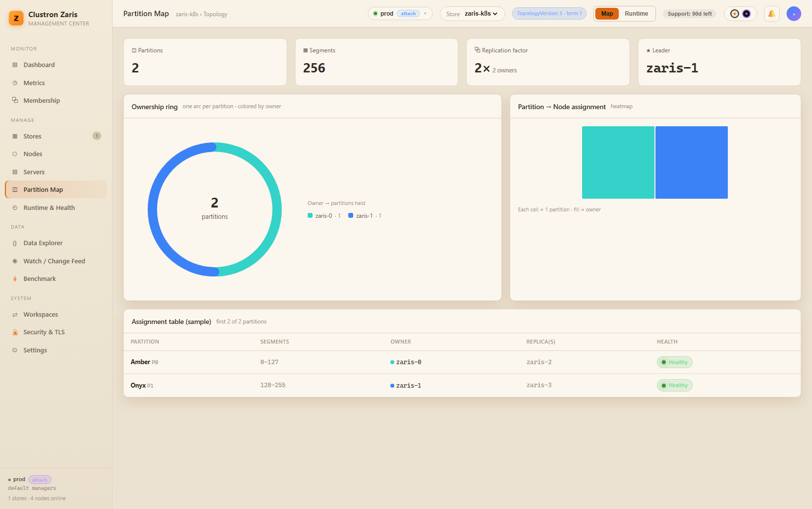Click the Replication factor card icon
Screen dimensions: 812x509
[x=477, y=50]
